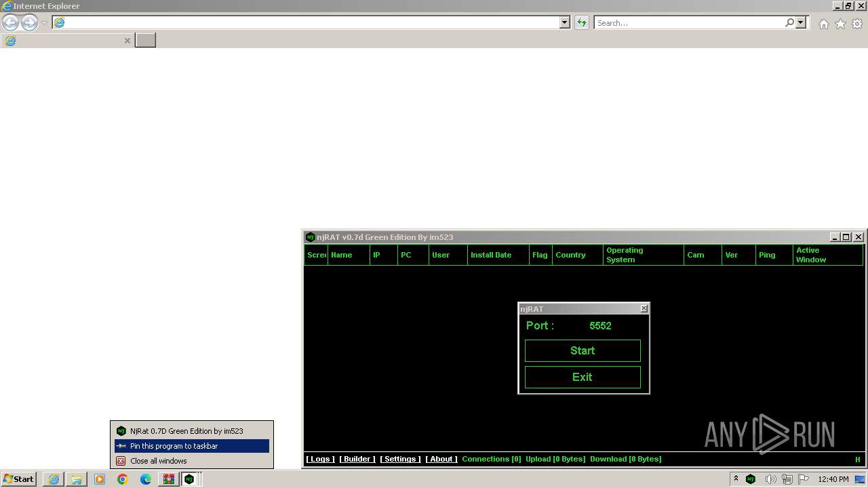Choose Close all windows in jump list

click(192, 461)
